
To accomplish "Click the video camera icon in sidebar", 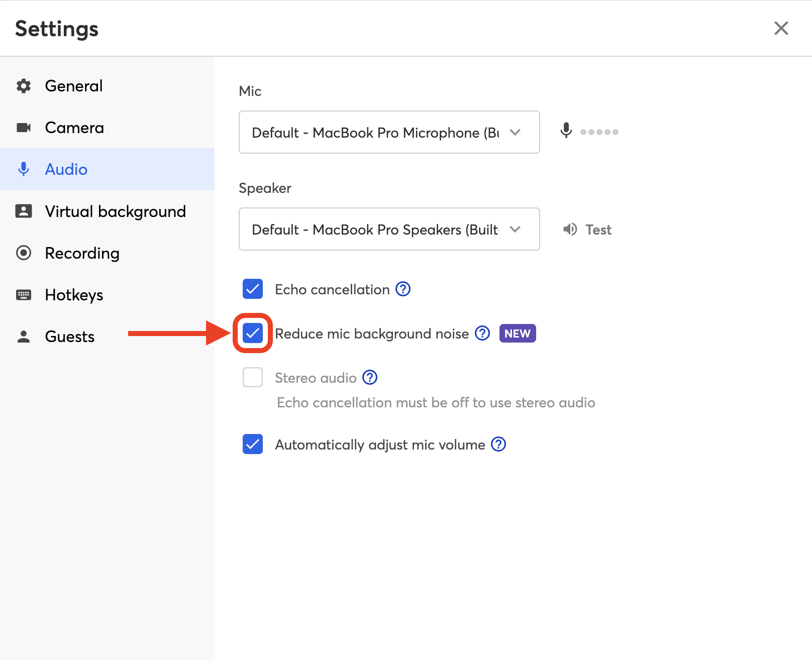I will pos(24,128).
